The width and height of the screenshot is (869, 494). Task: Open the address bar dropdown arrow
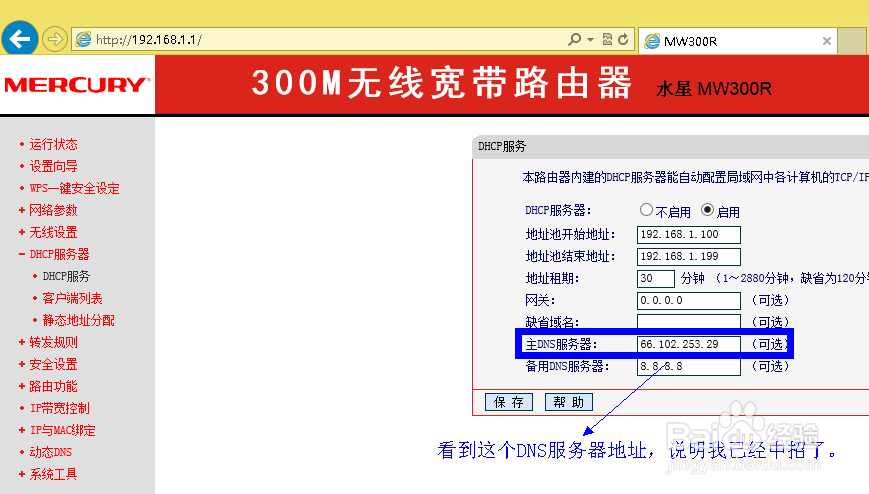tap(590, 40)
